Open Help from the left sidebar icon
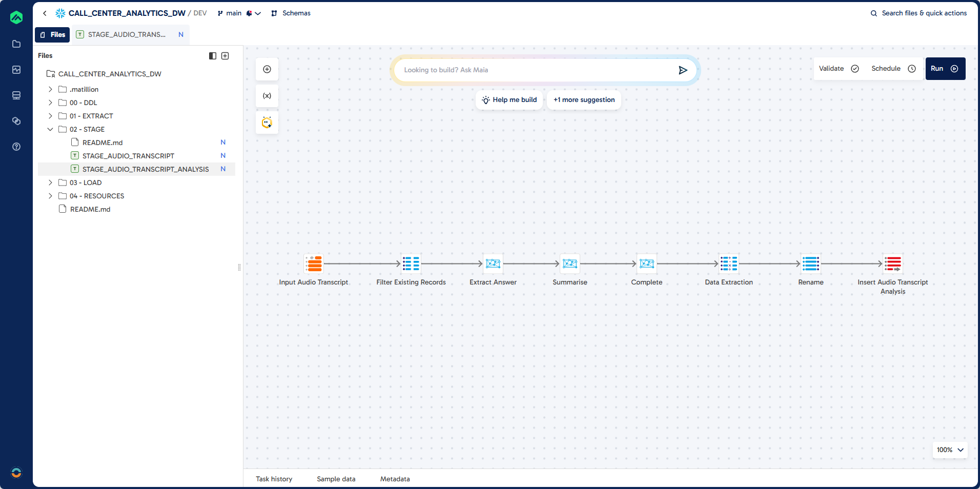The image size is (980, 489). coord(16,147)
